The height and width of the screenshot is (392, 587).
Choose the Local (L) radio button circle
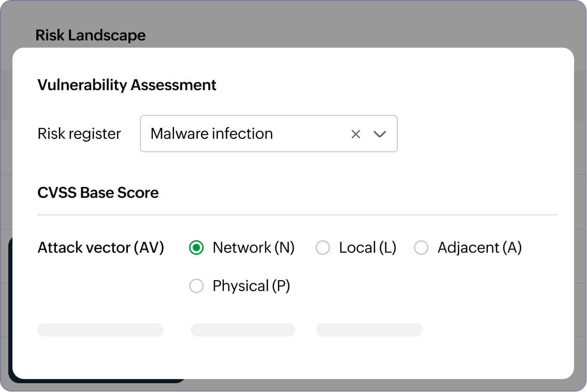(x=323, y=248)
